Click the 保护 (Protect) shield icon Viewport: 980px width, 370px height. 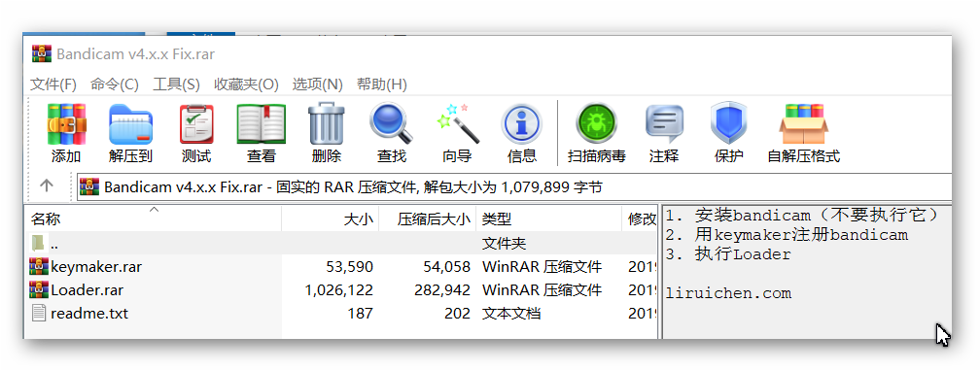[729, 123]
